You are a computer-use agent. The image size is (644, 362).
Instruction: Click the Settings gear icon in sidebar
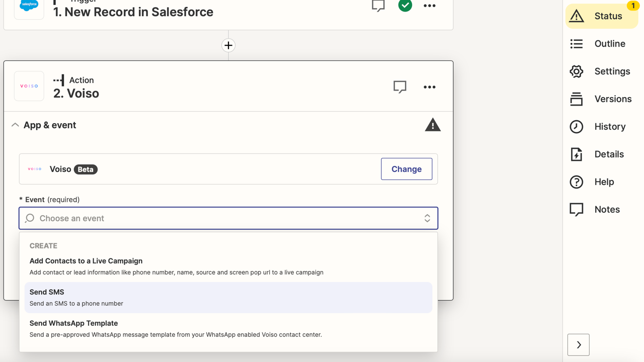577,71
